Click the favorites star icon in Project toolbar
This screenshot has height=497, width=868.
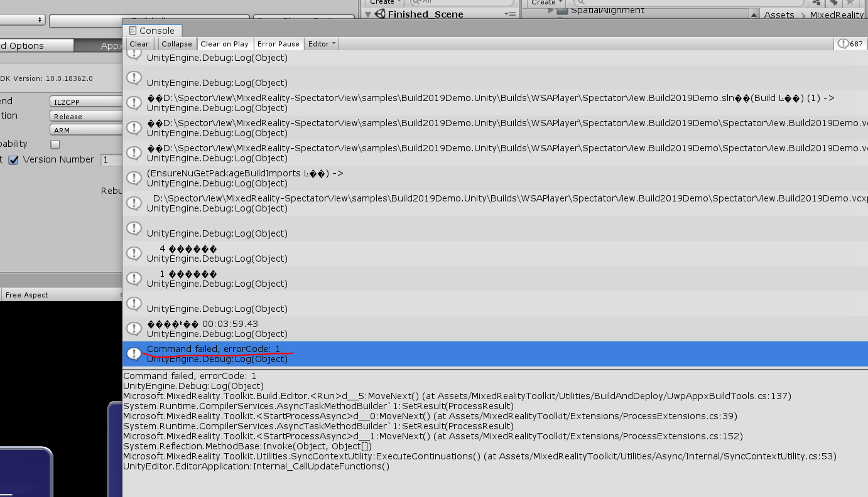pyautogui.click(x=850, y=3)
